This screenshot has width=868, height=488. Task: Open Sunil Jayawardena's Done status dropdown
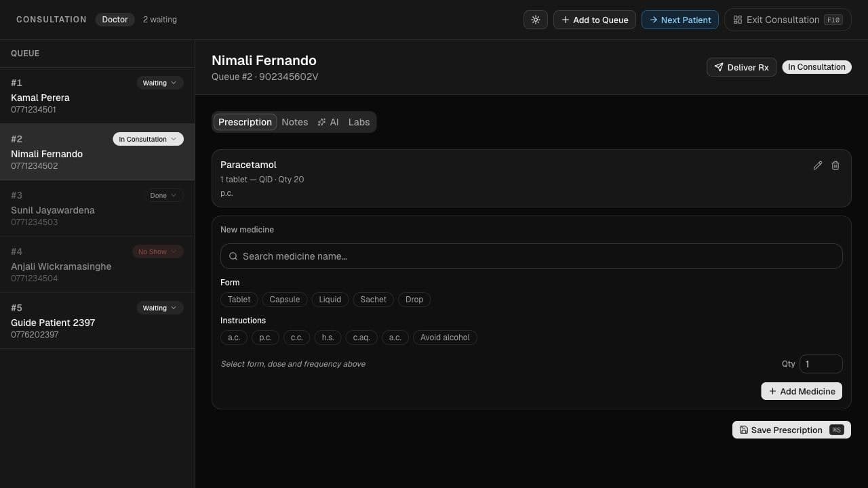[x=163, y=195]
